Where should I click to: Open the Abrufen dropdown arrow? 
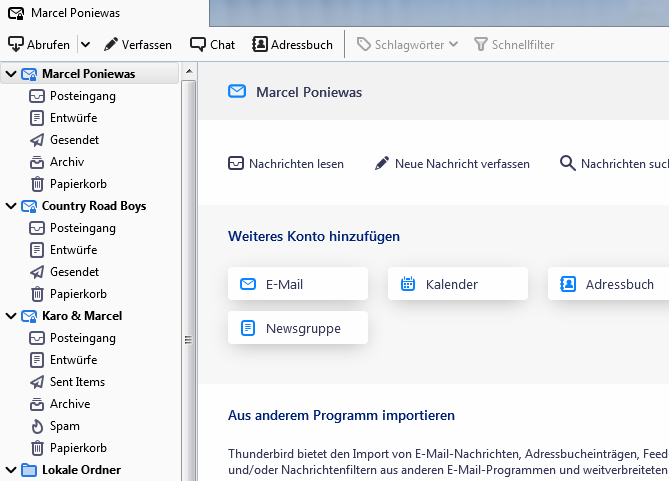[x=85, y=44]
